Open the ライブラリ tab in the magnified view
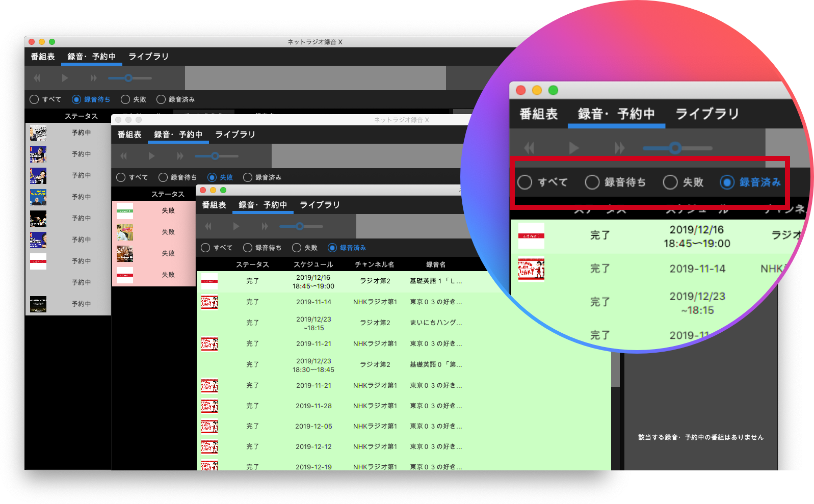 (x=707, y=114)
